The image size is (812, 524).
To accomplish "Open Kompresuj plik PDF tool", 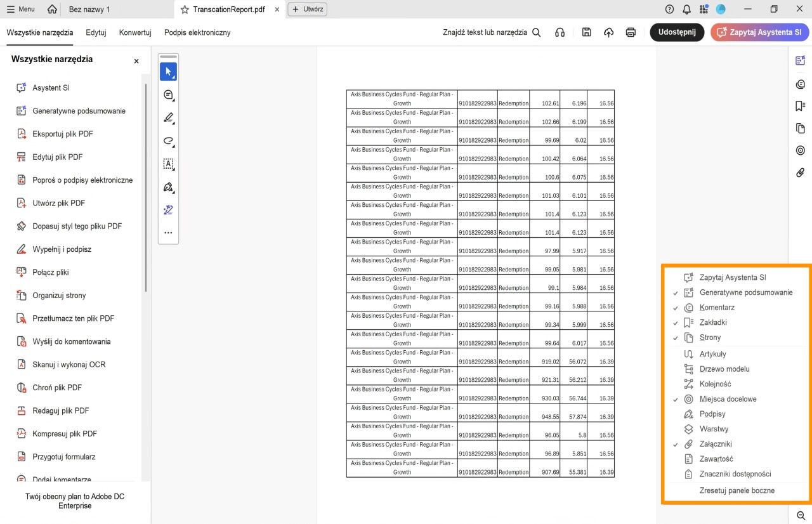I will click(65, 434).
